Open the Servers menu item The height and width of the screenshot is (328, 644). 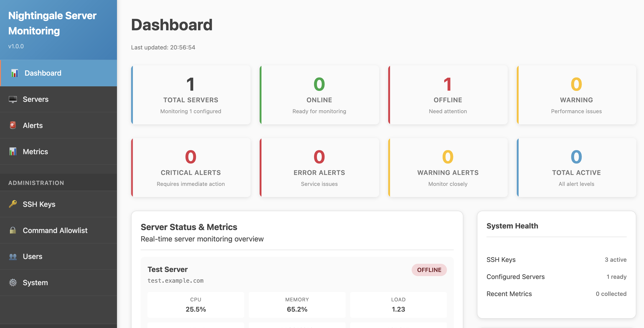pyautogui.click(x=35, y=99)
